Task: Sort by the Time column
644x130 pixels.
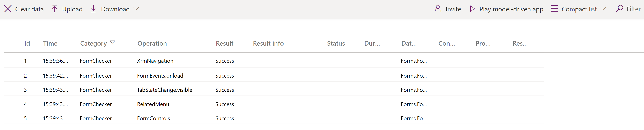Action: point(50,43)
